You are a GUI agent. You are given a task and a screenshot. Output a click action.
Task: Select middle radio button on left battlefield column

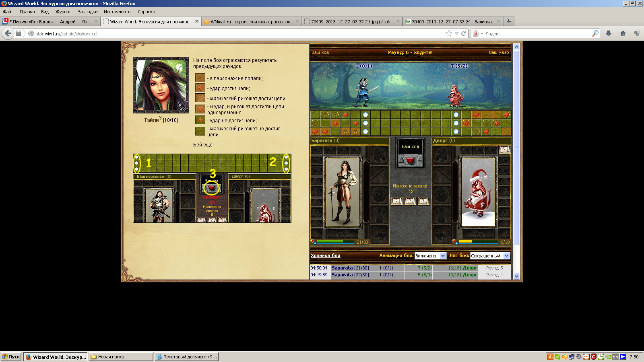point(365,123)
